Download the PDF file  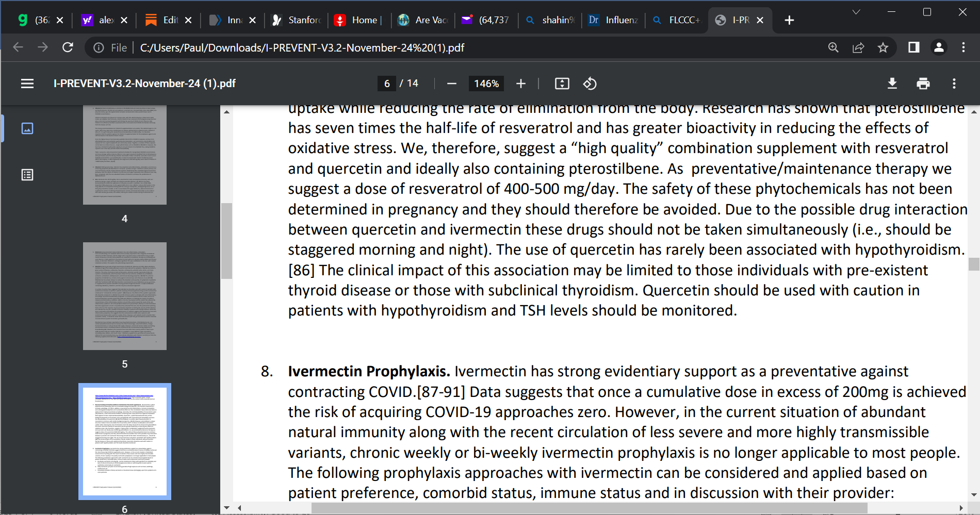point(892,84)
